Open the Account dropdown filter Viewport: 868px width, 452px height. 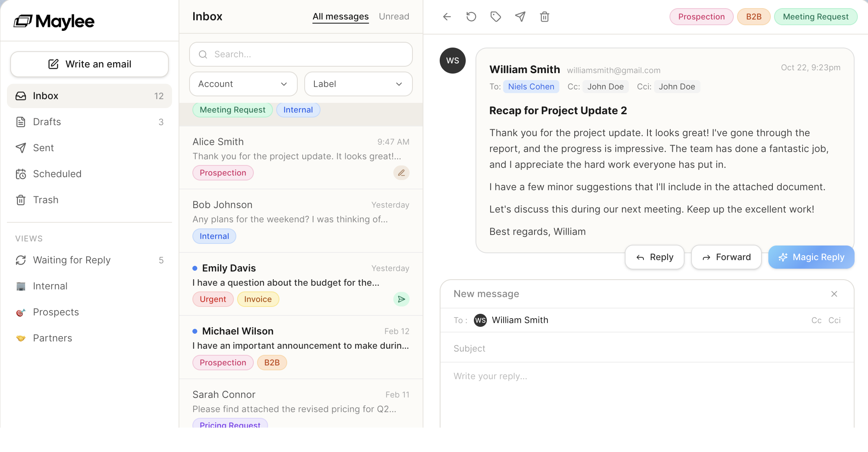tap(243, 84)
